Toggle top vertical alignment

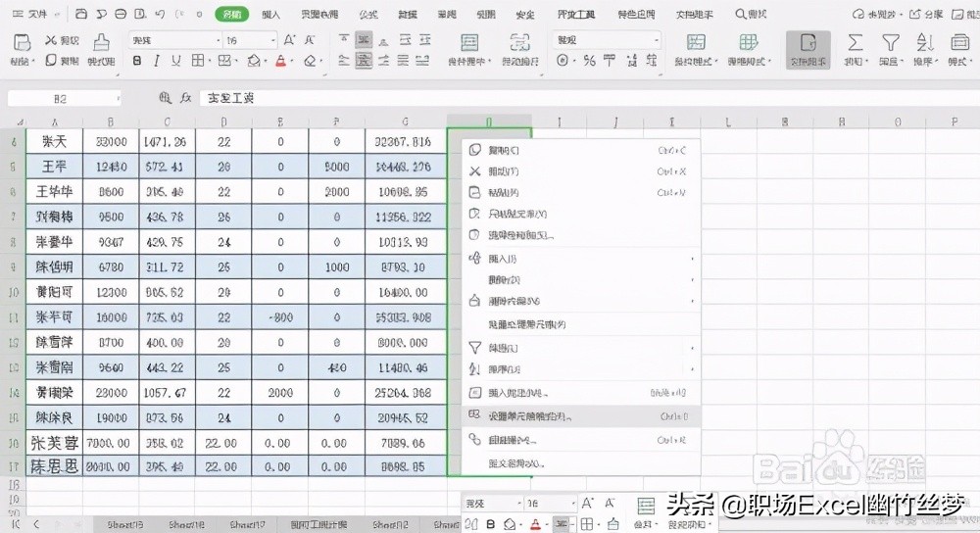coord(344,40)
